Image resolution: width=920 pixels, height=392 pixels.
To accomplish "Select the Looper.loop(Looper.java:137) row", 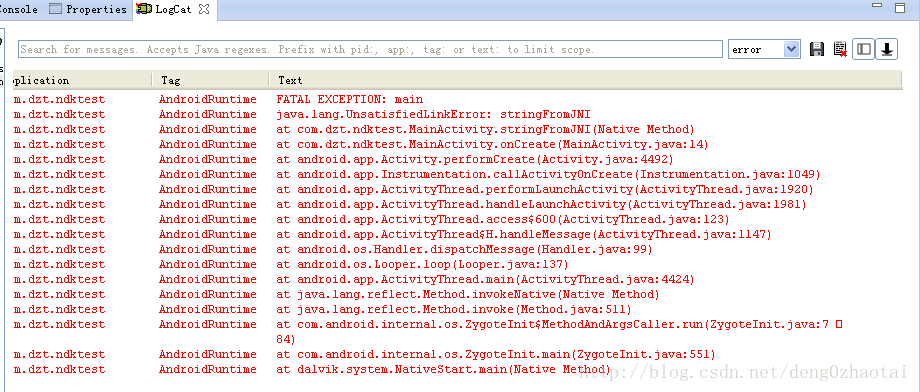I will pos(458,264).
